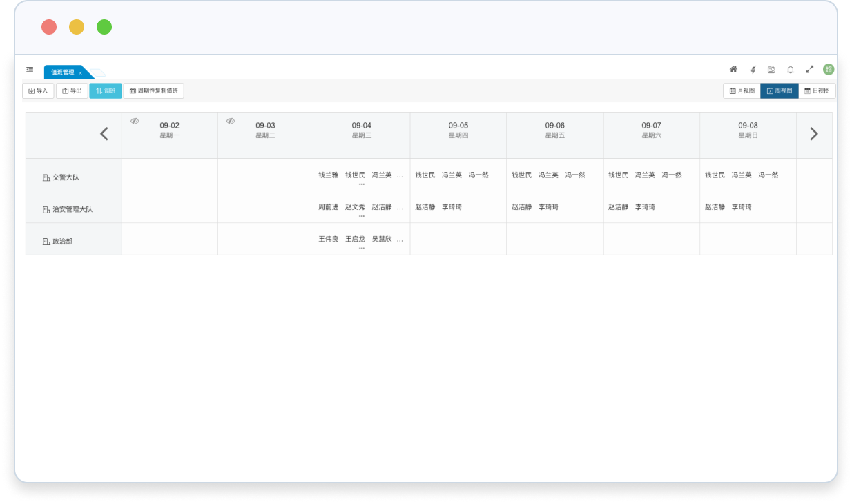This screenshot has height=504, width=852.
Task: Click the 交警大队 department icon
Action: point(46,177)
